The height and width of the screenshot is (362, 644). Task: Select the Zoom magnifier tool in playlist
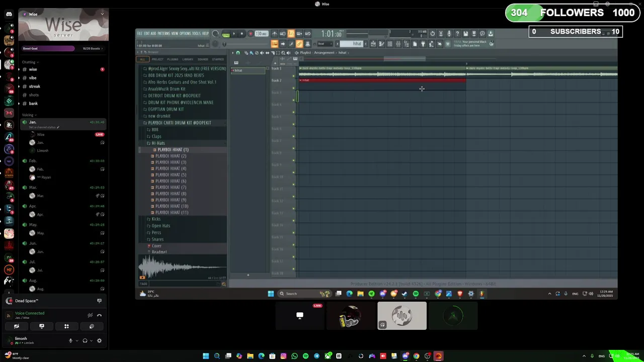pos(283,53)
